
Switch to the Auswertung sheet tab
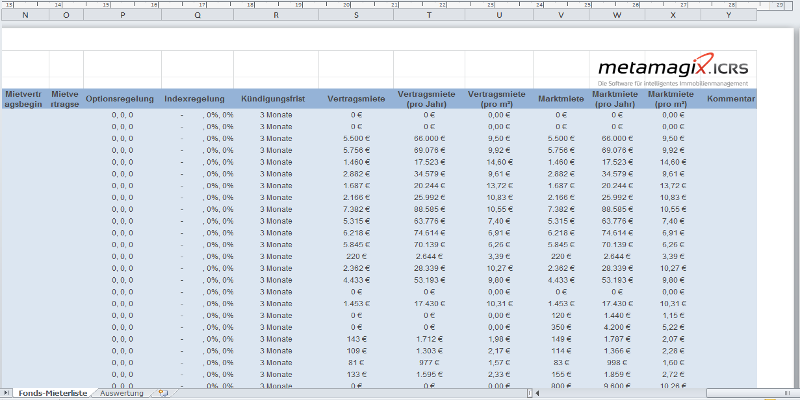tap(121, 393)
